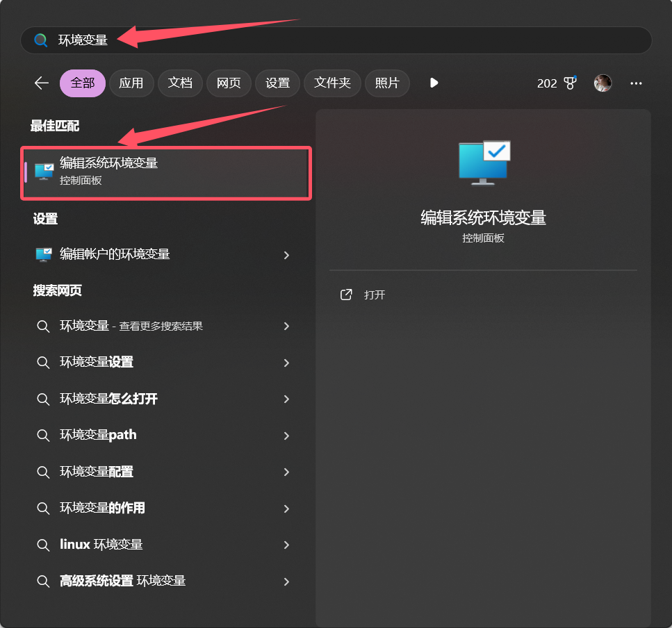Select the 环境变量path web suggestion
The image size is (672, 628).
[163, 436]
